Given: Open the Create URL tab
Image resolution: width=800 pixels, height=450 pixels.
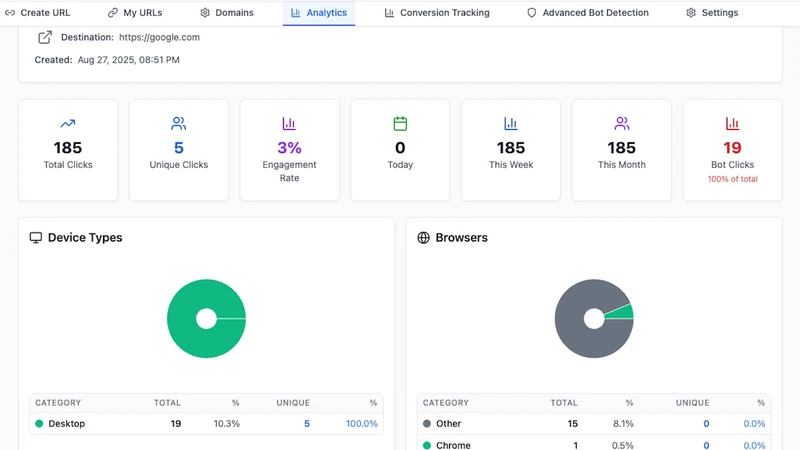Looking at the screenshot, I should (x=37, y=13).
